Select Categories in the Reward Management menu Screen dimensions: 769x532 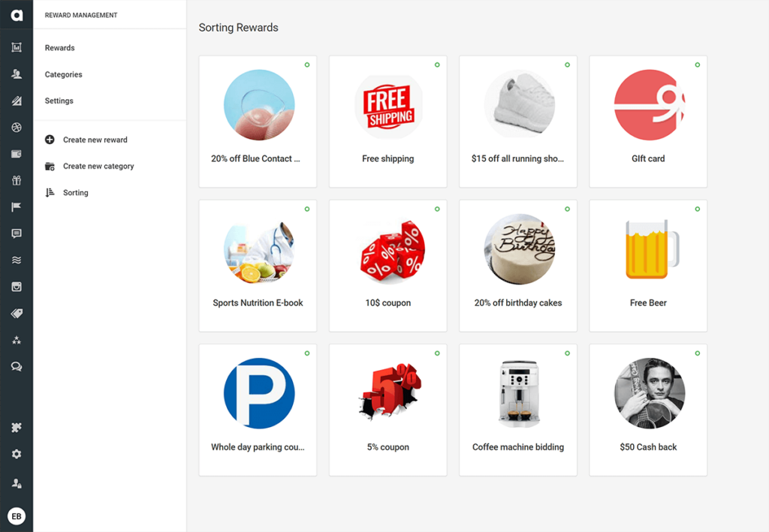pyautogui.click(x=63, y=74)
